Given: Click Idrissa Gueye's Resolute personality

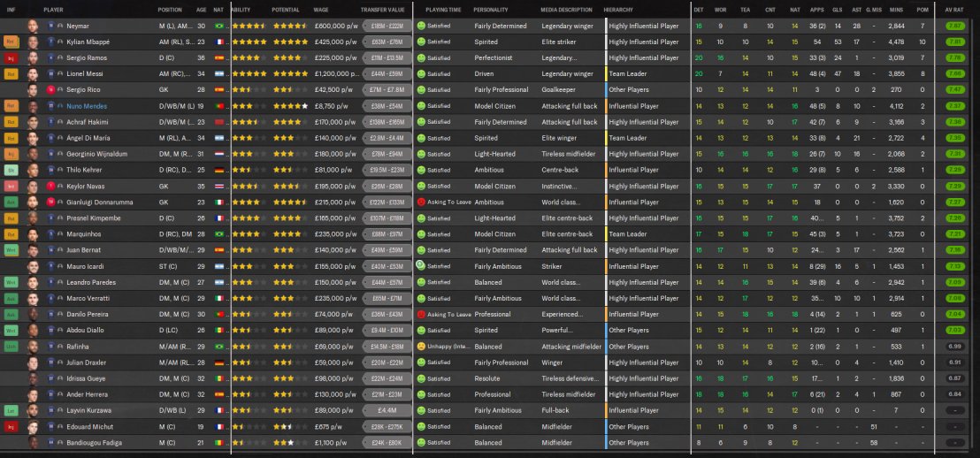Looking at the screenshot, I should [x=486, y=378].
